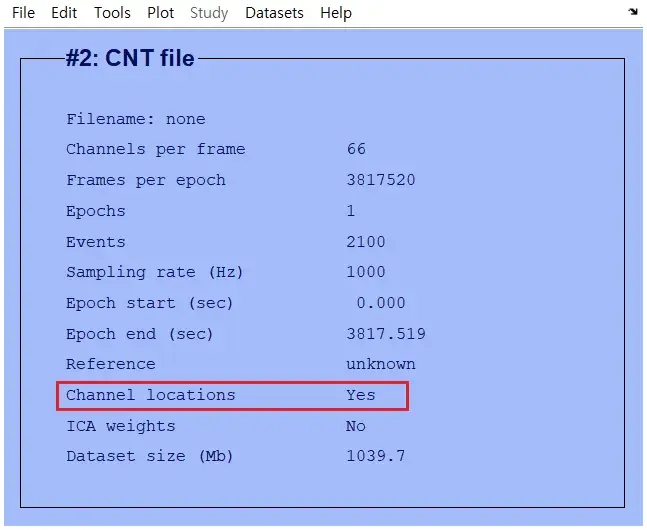Click the dock arrow icon at top right
The width and height of the screenshot is (647, 530).
633,12
